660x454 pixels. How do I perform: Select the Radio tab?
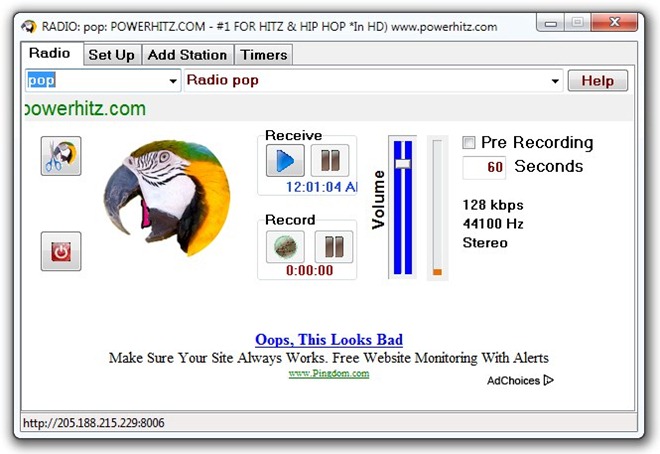click(x=50, y=53)
